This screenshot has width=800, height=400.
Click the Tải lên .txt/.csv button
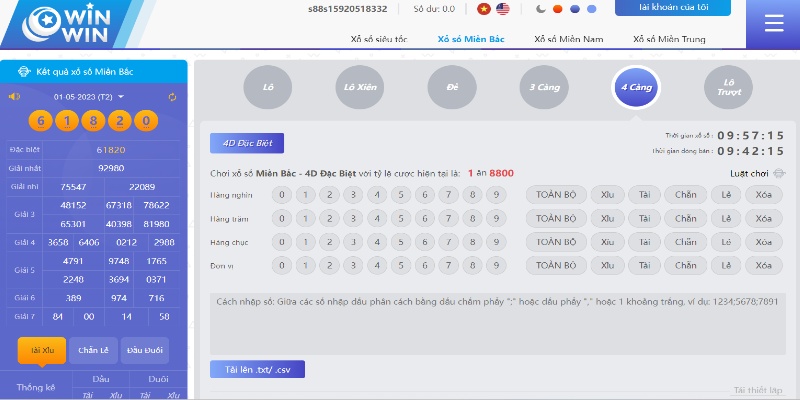pyautogui.click(x=257, y=369)
